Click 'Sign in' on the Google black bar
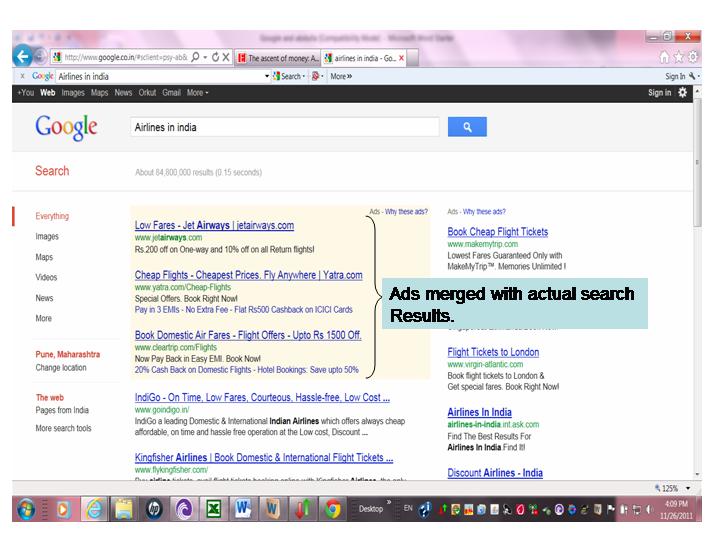 pos(659,93)
